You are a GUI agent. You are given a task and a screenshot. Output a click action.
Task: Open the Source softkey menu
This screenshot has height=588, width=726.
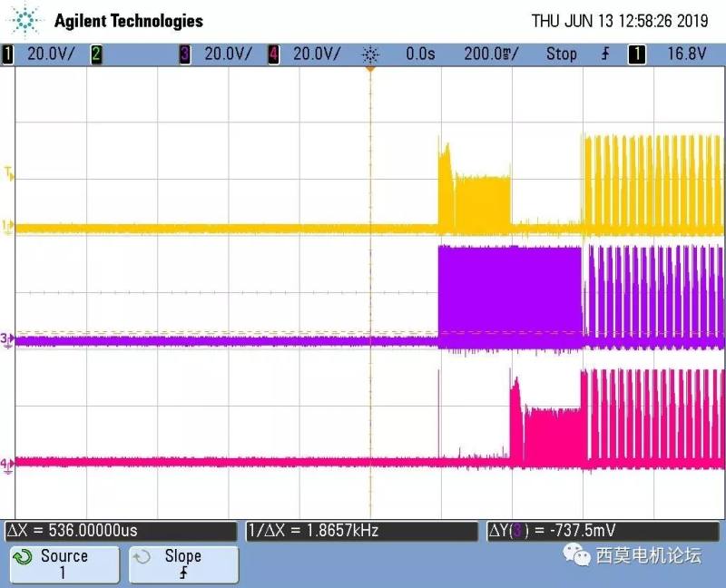pos(64,564)
